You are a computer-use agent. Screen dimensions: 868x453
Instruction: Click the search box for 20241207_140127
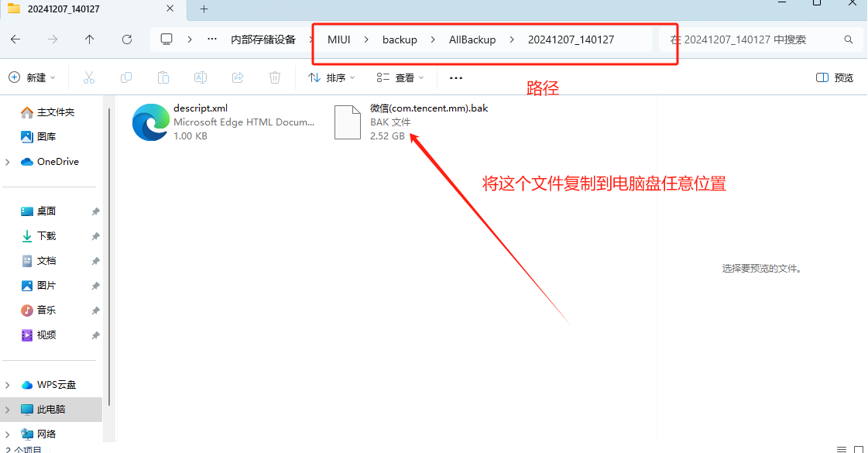(760, 39)
